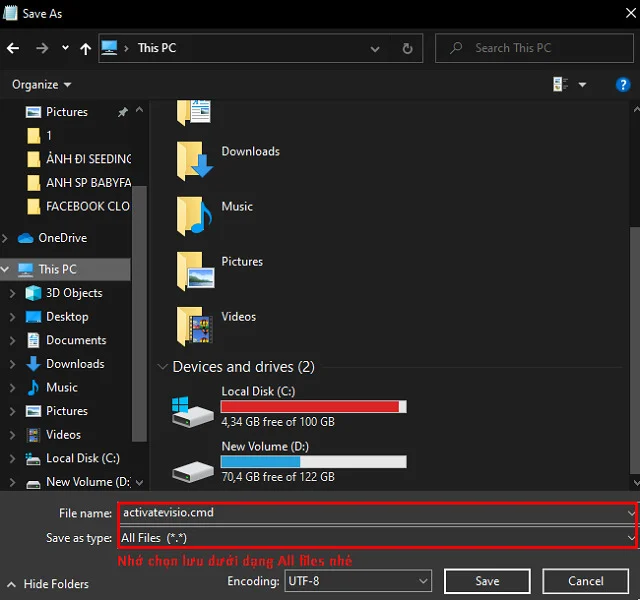Close the Save As dialog
Image resolution: width=640 pixels, height=600 pixels.
(630, 13)
